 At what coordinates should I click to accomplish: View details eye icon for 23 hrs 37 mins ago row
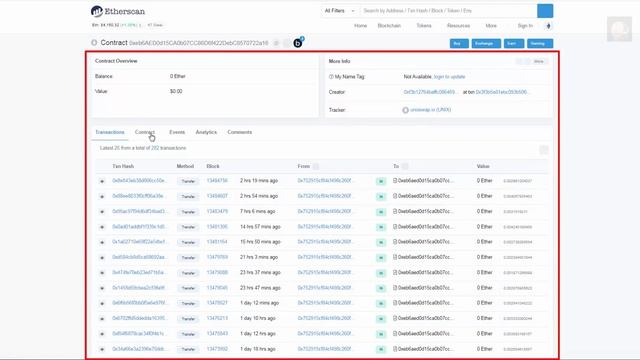pos(102,273)
